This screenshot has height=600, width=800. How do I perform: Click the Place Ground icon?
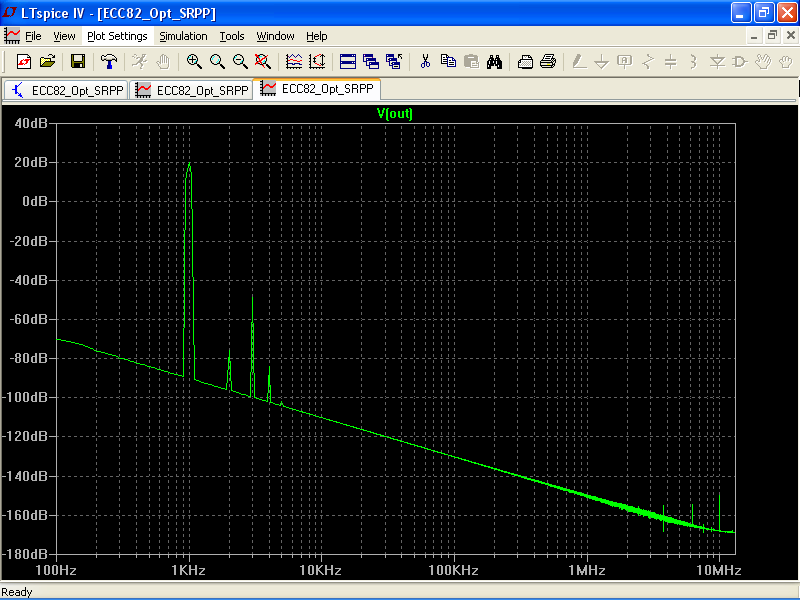[x=602, y=62]
